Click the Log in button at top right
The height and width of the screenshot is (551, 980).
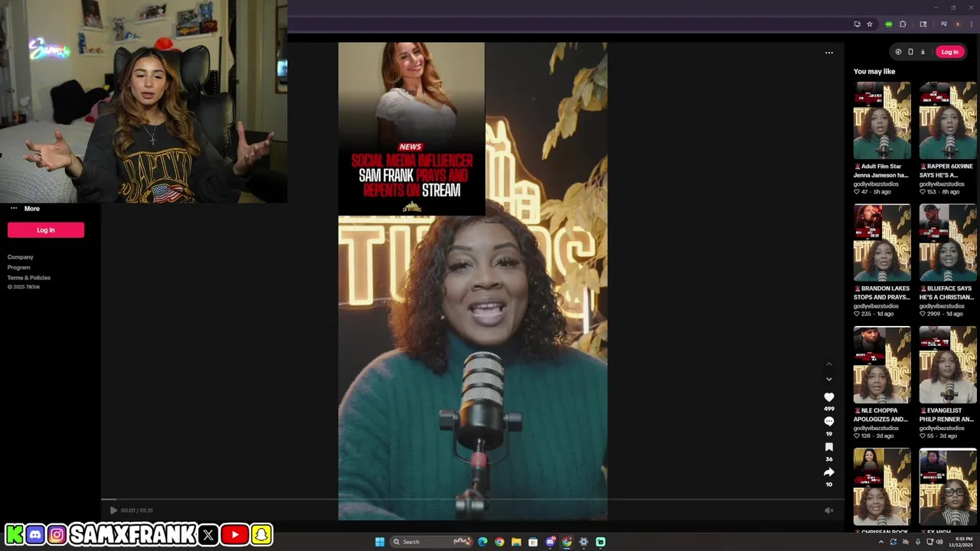[x=949, y=52]
